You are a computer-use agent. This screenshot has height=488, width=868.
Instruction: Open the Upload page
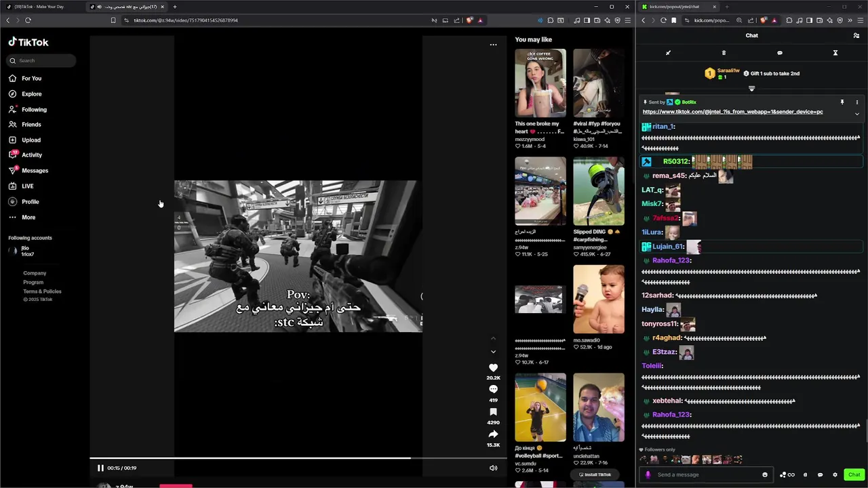click(x=25, y=140)
